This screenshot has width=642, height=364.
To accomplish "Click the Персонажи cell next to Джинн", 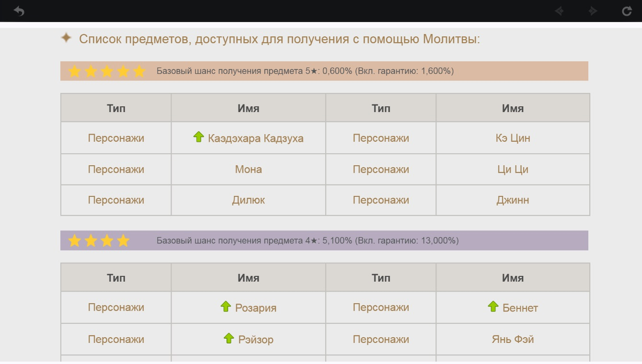I will point(381,200).
